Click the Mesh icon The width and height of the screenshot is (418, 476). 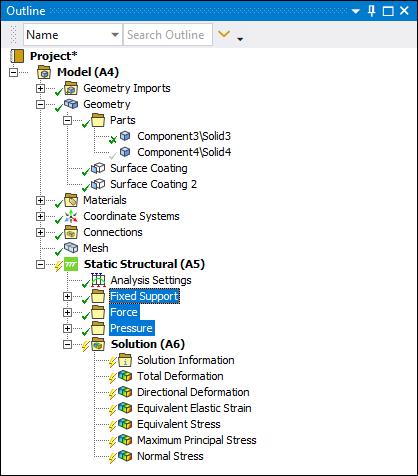[71, 248]
